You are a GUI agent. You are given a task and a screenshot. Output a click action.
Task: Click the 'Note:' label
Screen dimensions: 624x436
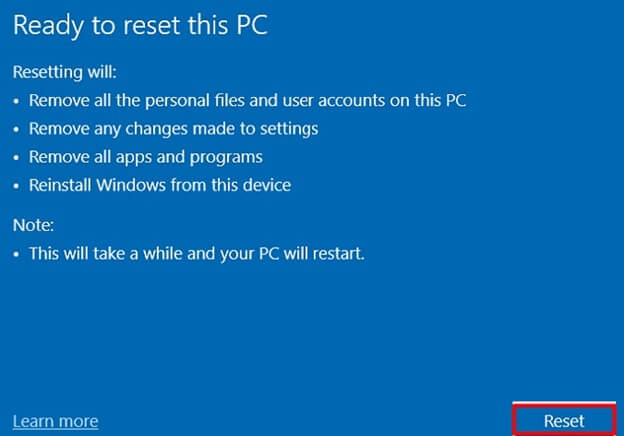coord(33,225)
